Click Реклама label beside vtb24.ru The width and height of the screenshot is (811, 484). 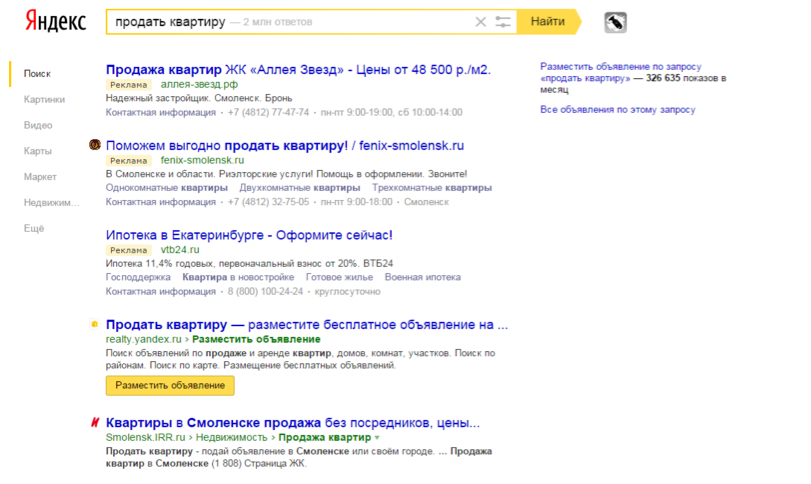129,250
